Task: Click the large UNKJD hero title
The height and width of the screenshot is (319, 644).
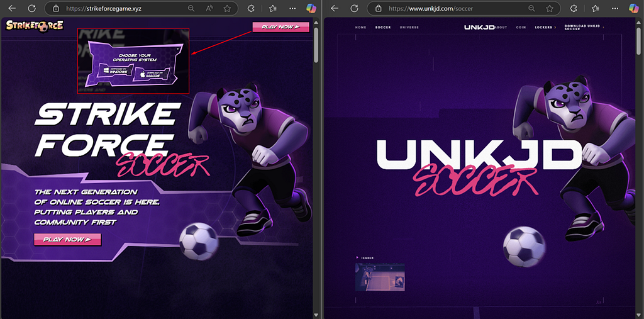Action: 479,155
